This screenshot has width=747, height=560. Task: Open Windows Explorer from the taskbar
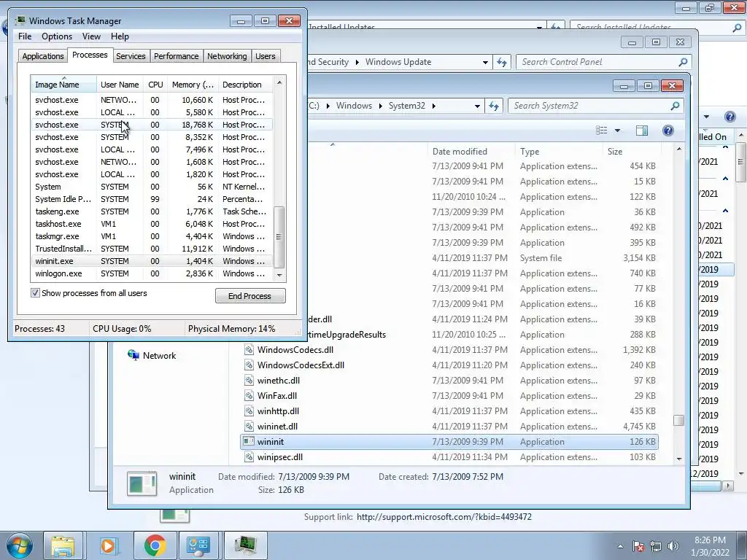(x=63, y=545)
